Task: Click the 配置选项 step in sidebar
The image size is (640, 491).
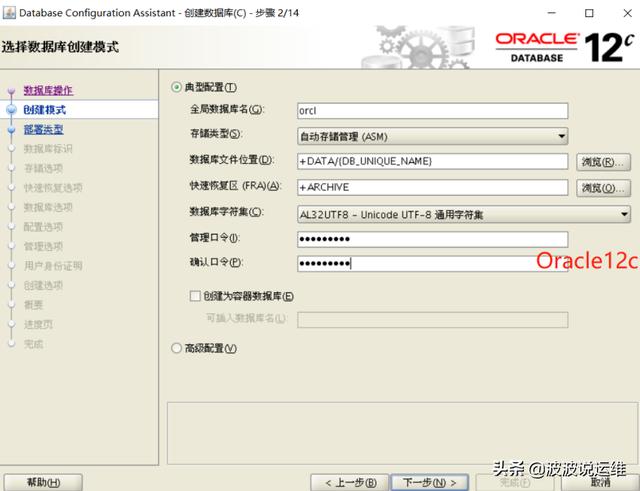Action: [x=43, y=227]
